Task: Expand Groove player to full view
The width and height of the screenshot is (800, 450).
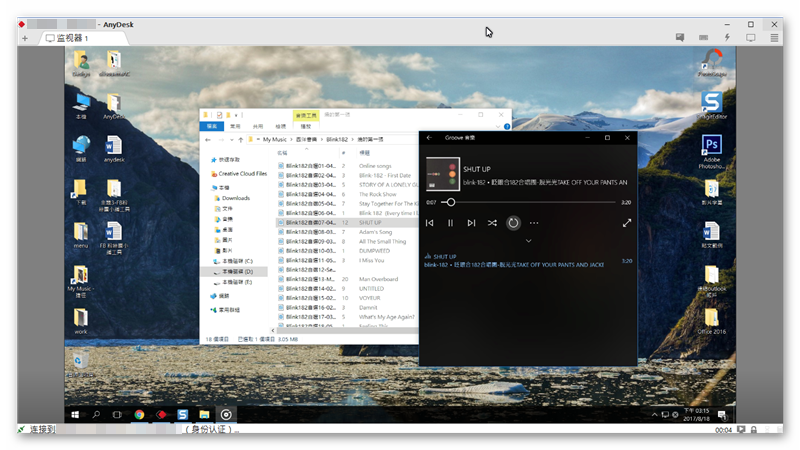Action: click(x=627, y=223)
